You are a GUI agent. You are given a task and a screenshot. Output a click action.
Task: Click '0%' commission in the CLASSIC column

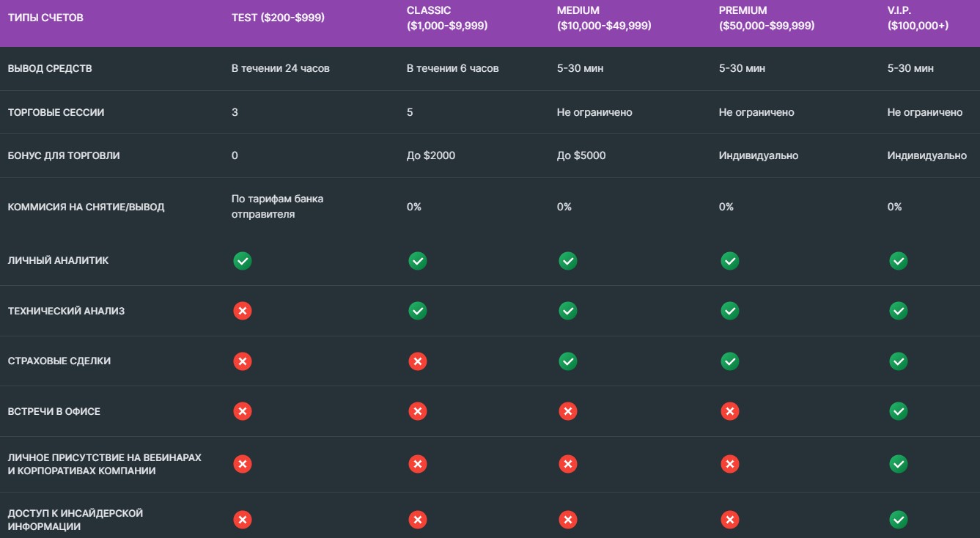pyautogui.click(x=414, y=207)
